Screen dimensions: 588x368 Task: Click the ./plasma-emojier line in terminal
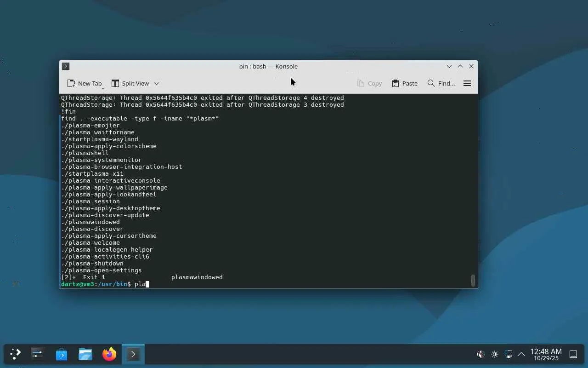pos(90,126)
